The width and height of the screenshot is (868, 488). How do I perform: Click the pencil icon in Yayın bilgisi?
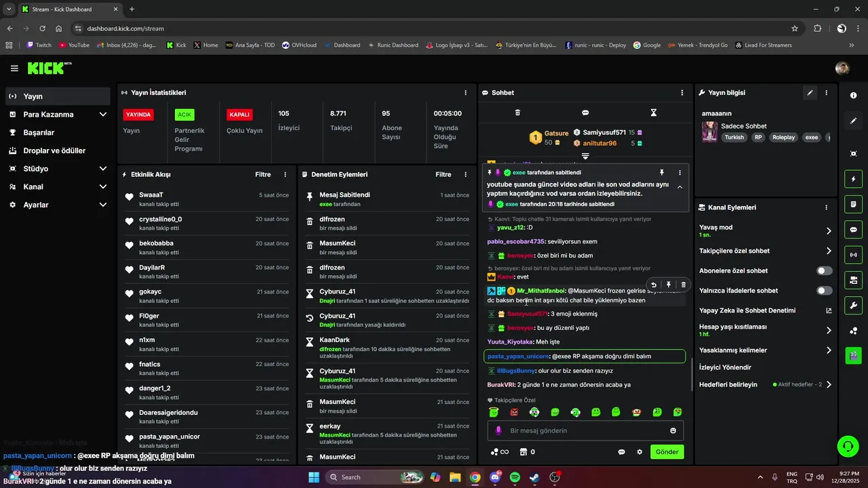coord(810,93)
